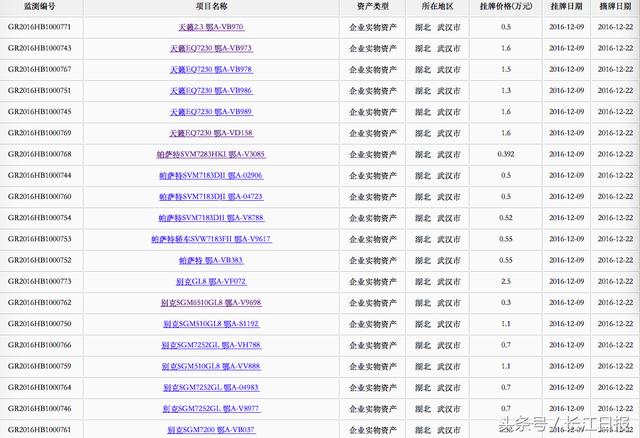Click the 监测编号 column header
The image size is (640, 438).
point(40,7)
